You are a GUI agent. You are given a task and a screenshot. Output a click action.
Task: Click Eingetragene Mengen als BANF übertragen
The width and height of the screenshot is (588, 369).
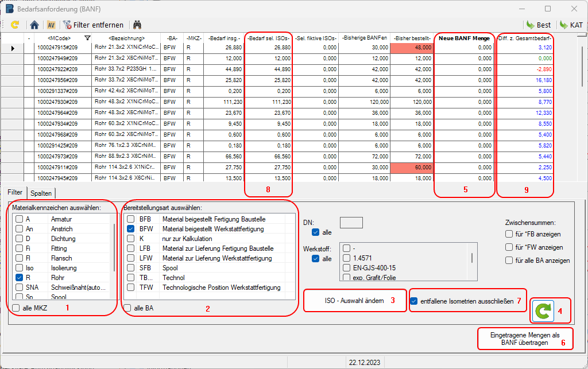525,338
